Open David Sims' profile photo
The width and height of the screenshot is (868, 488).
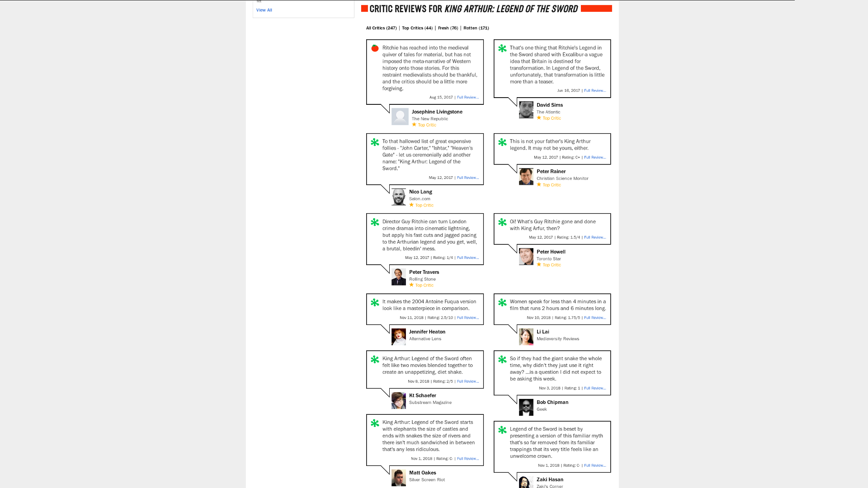(x=526, y=110)
